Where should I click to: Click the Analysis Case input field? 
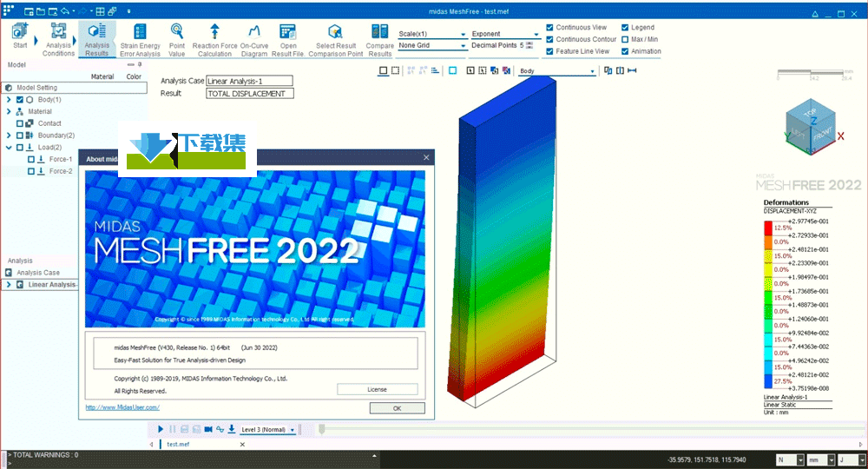[x=249, y=81]
